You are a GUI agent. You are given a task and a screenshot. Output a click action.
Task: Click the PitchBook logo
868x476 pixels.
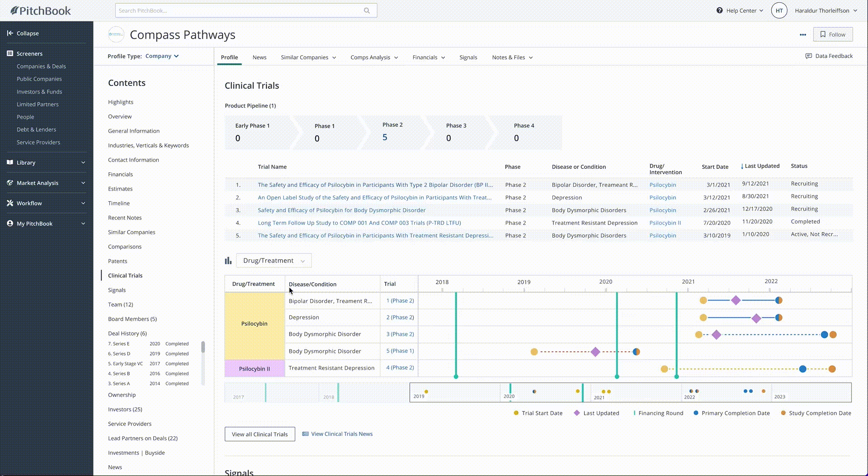pyautogui.click(x=41, y=10)
